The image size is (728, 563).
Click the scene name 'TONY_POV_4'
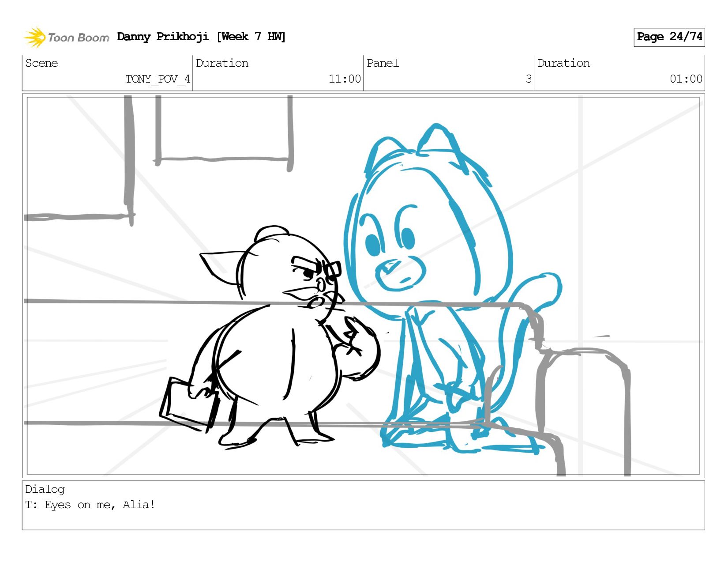coord(158,79)
